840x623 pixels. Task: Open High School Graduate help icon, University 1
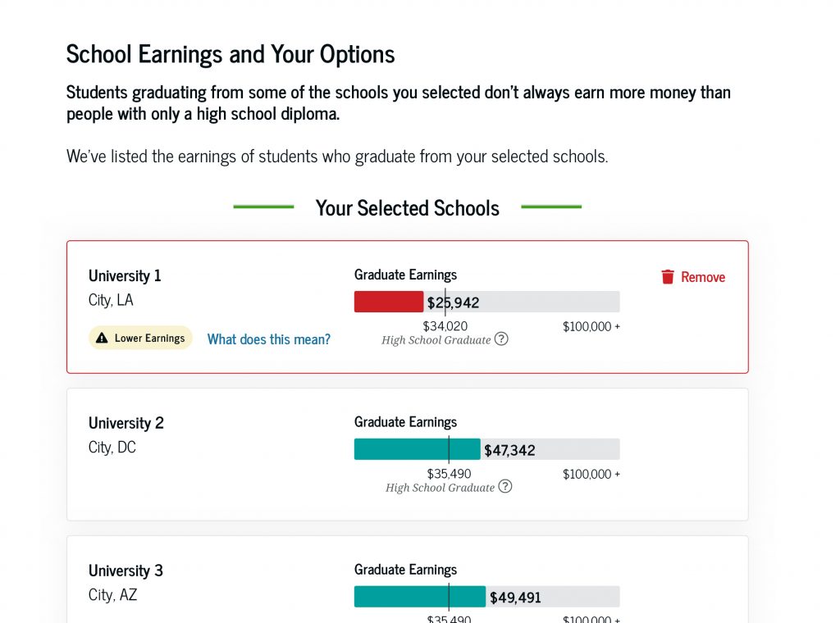pyautogui.click(x=501, y=339)
